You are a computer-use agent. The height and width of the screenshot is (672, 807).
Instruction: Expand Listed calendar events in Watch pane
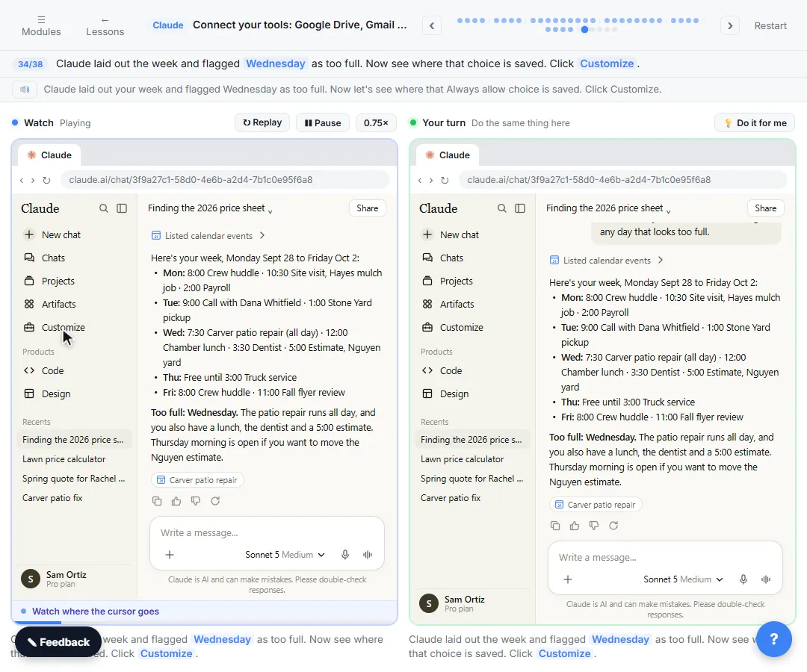coord(208,235)
